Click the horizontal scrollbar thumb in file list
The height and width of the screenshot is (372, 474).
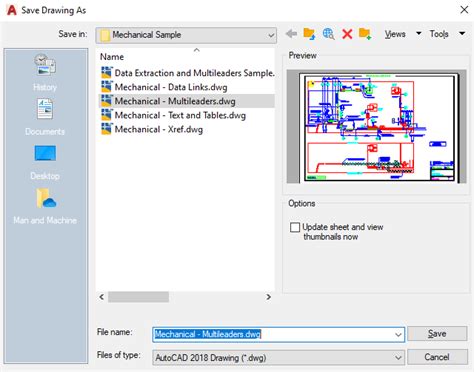coord(138,297)
